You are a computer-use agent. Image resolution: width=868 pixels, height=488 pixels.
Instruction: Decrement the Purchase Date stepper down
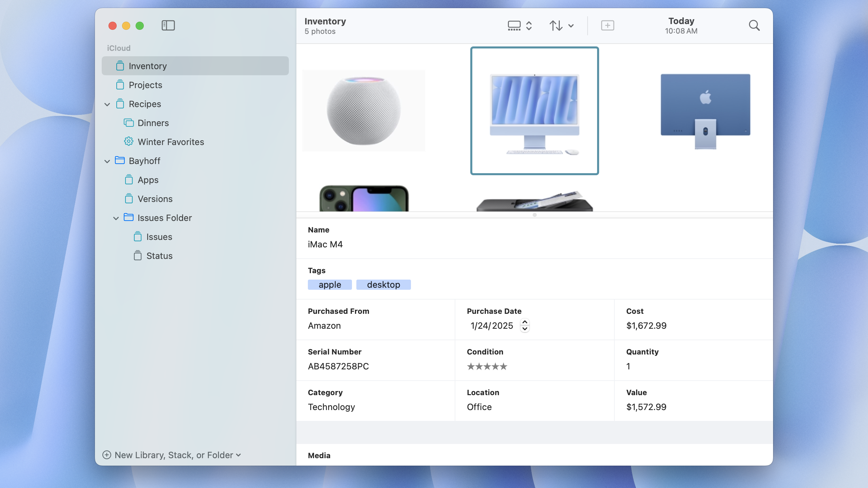pos(525,329)
